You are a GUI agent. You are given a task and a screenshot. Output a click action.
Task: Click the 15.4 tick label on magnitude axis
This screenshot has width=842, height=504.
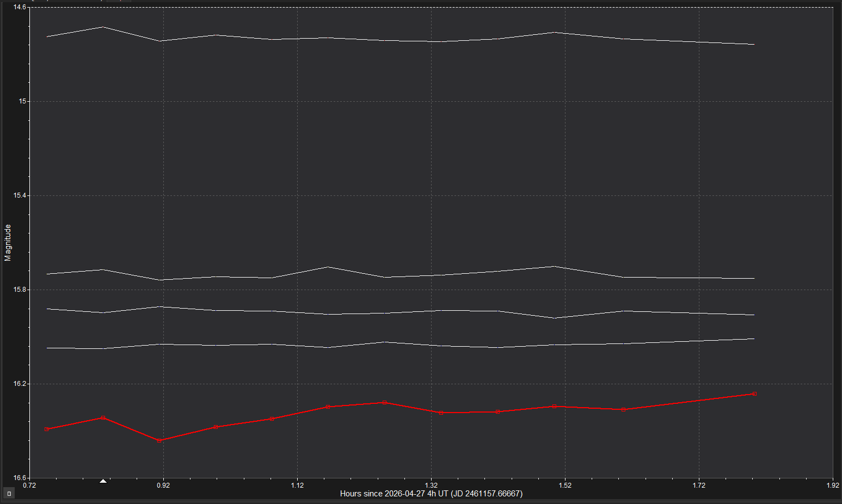click(x=20, y=195)
